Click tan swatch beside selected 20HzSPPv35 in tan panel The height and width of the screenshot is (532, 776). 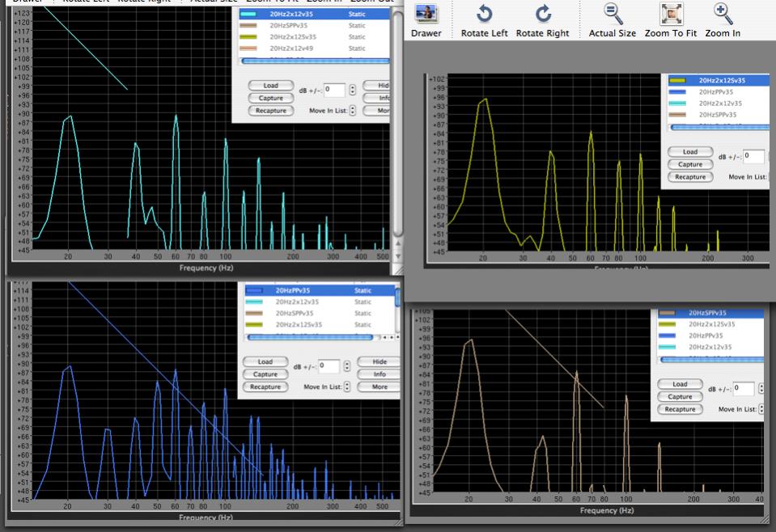pyautogui.click(x=667, y=312)
